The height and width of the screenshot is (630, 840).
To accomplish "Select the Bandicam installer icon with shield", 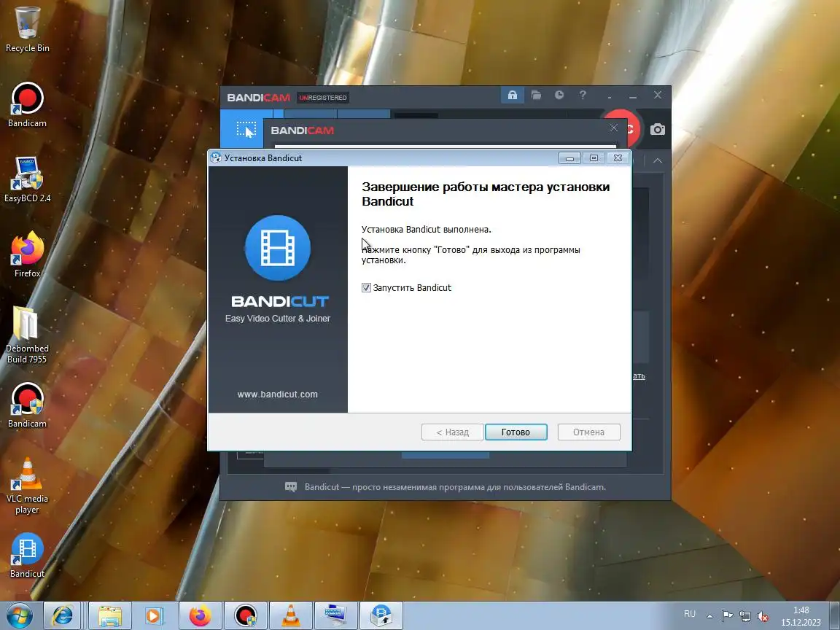I will [x=27, y=405].
